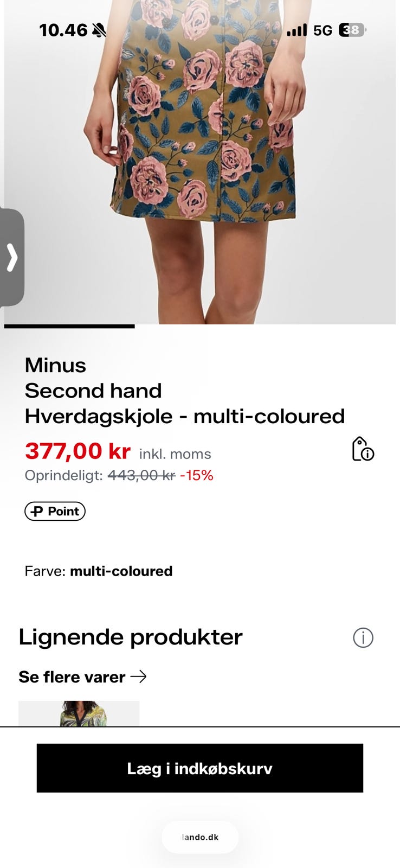The width and height of the screenshot is (400, 868).
Task: Select the Farve multi-coloured label
Action: click(99, 571)
